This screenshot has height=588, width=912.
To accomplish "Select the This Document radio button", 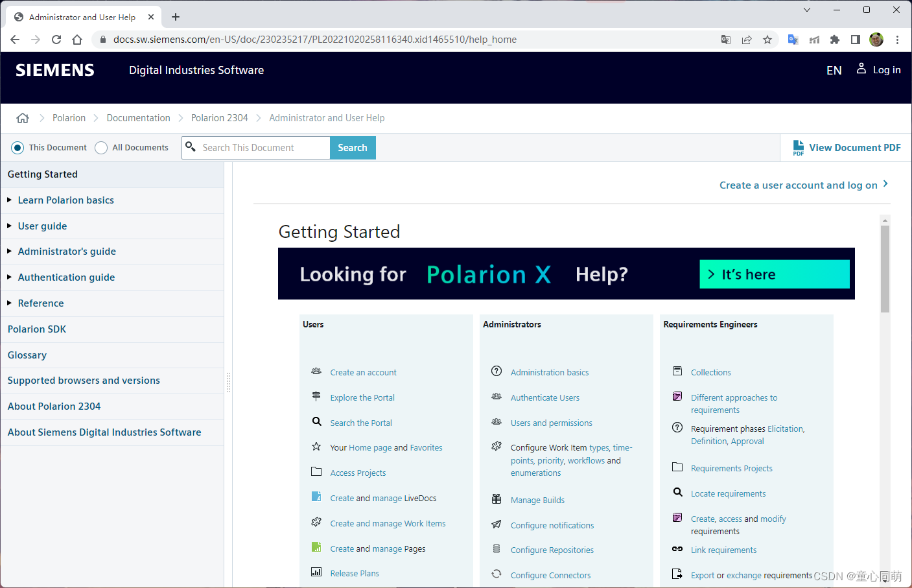I will pos(18,148).
